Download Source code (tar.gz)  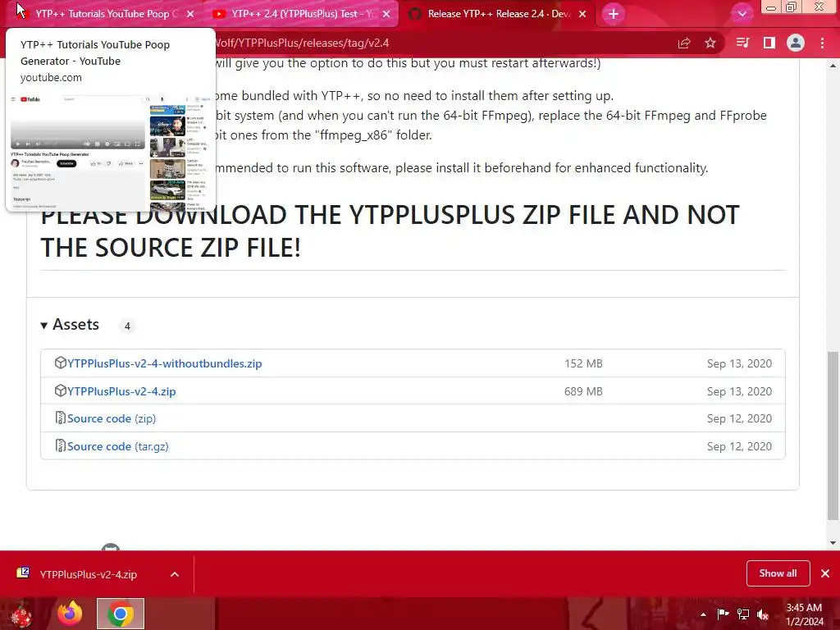[118, 447]
